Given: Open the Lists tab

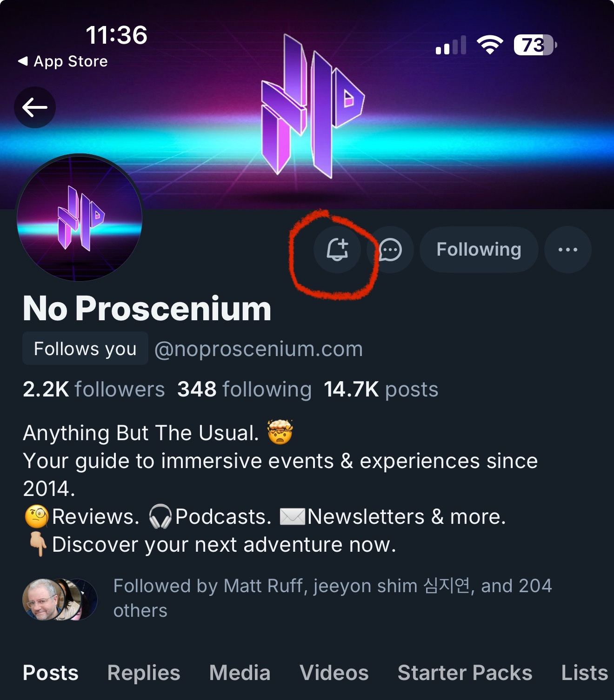Looking at the screenshot, I should (584, 673).
